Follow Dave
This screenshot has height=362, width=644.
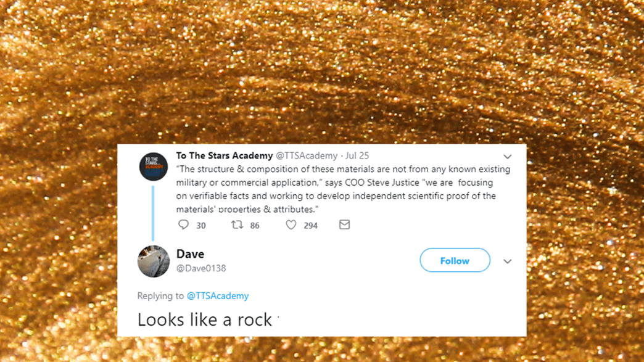pyautogui.click(x=455, y=261)
